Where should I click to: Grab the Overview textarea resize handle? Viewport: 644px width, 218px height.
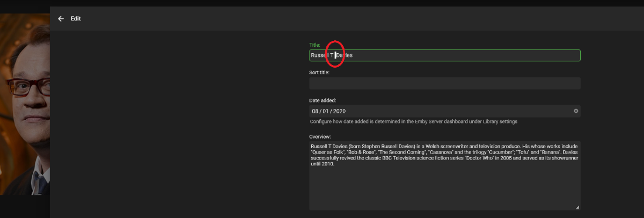577,207
